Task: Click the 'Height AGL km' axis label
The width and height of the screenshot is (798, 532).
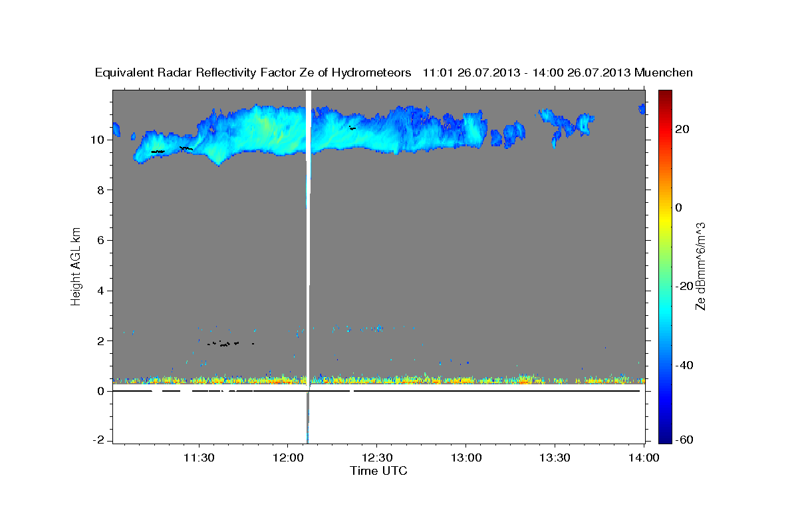Action: pyautogui.click(x=76, y=267)
